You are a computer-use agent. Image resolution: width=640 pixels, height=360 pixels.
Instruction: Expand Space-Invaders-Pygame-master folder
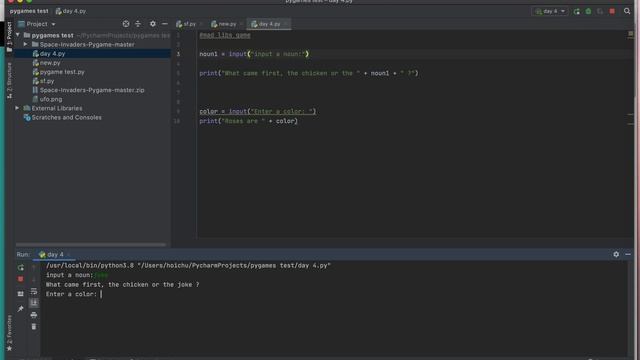[26, 44]
